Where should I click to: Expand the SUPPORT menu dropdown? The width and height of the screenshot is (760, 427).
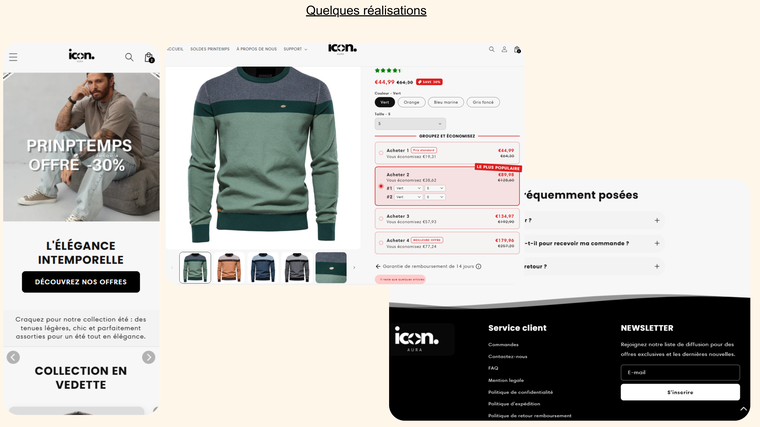coord(295,49)
